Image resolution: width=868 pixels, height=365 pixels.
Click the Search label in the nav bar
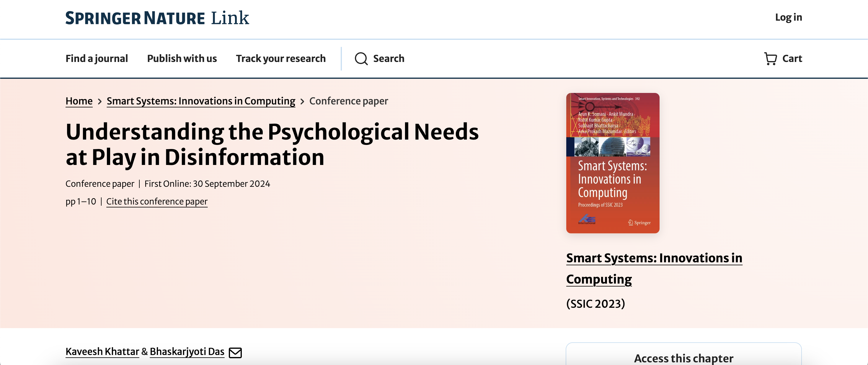click(389, 59)
